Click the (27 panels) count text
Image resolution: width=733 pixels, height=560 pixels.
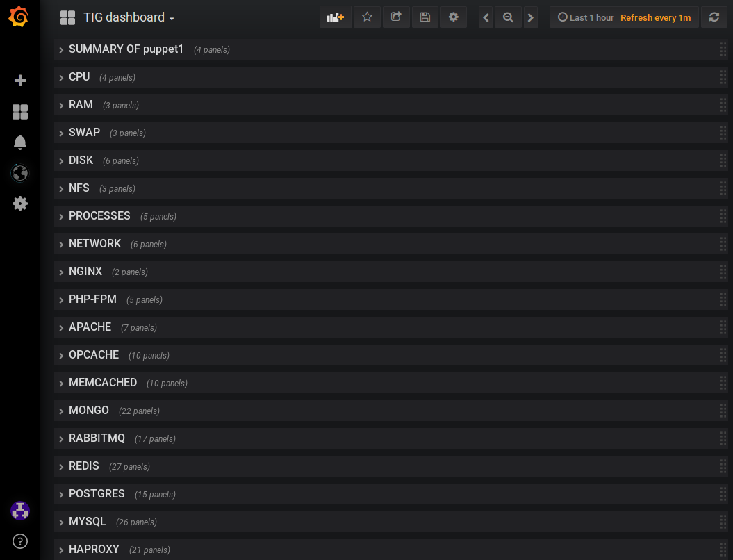(129, 466)
